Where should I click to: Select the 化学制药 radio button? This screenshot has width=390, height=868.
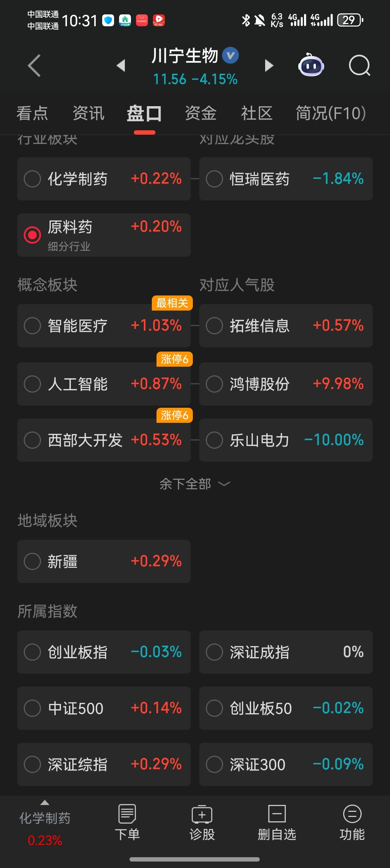[32, 179]
